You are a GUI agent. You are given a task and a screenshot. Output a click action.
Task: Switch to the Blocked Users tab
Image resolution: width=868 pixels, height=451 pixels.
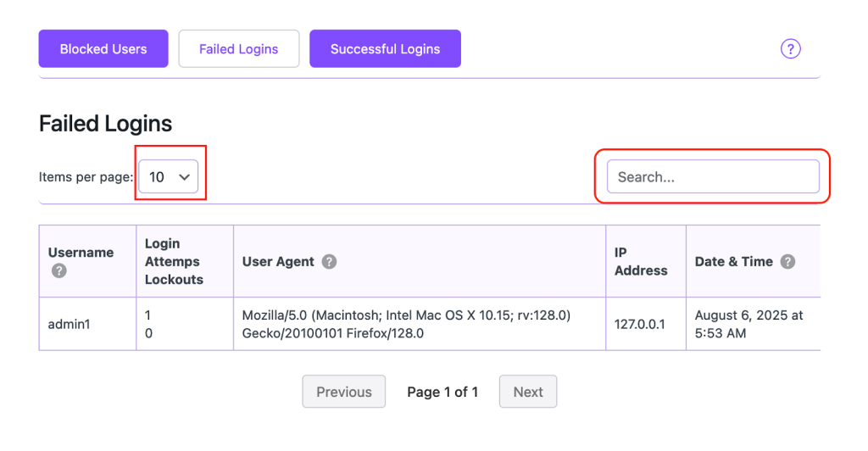point(103,49)
